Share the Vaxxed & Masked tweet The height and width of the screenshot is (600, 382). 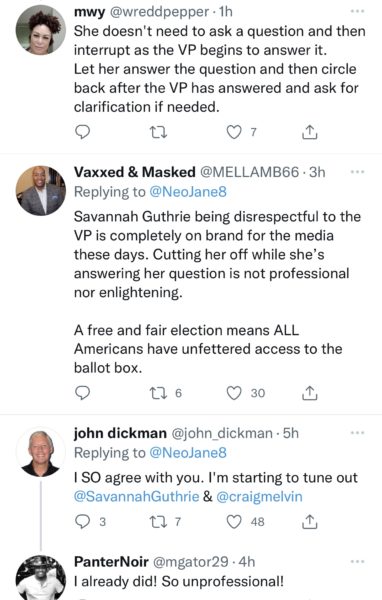tap(309, 393)
